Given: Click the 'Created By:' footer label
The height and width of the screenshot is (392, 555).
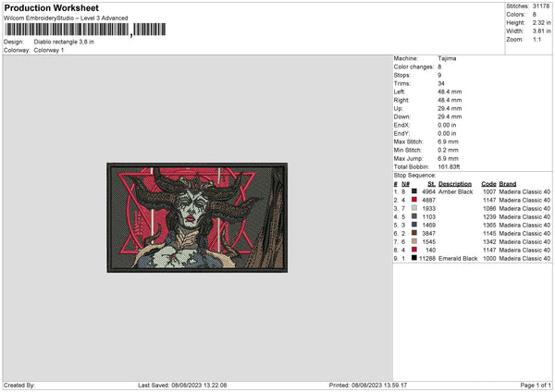Looking at the screenshot, I should click(x=19, y=386).
